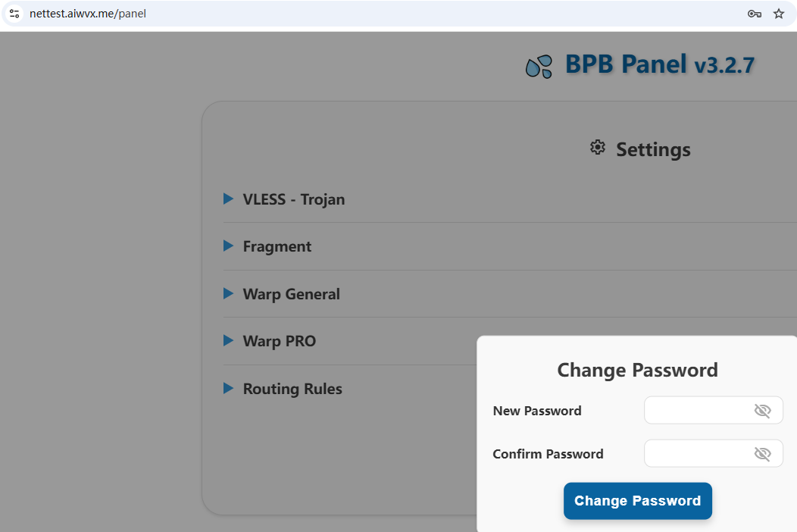The width and height of the screenshot is (797, 532).
Task: Expand the Warp PRO section
Action: click(x=279, y=341)
